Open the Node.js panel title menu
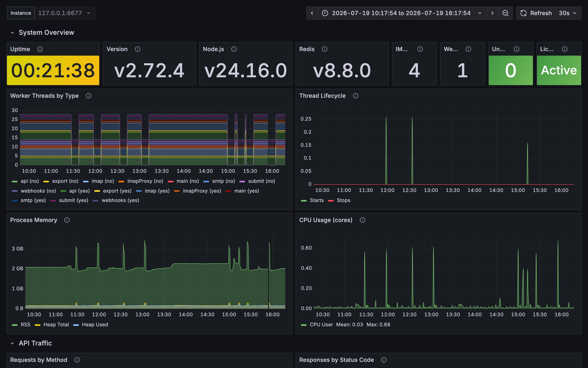Image resolution: width=588 pixels, height=368 pixels. [x=214, y=49]
